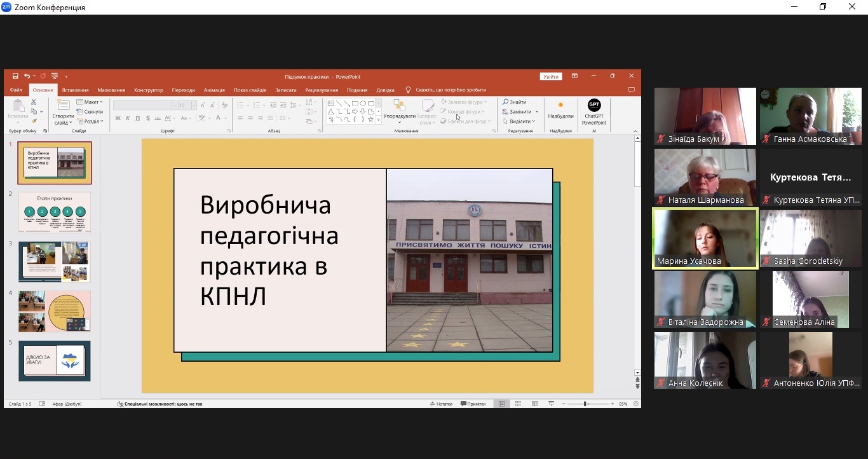The width and height of the screenshot is (868, 459).
Task: Open the comments pane icon in the ribbon corner
Action: [631, 90]
